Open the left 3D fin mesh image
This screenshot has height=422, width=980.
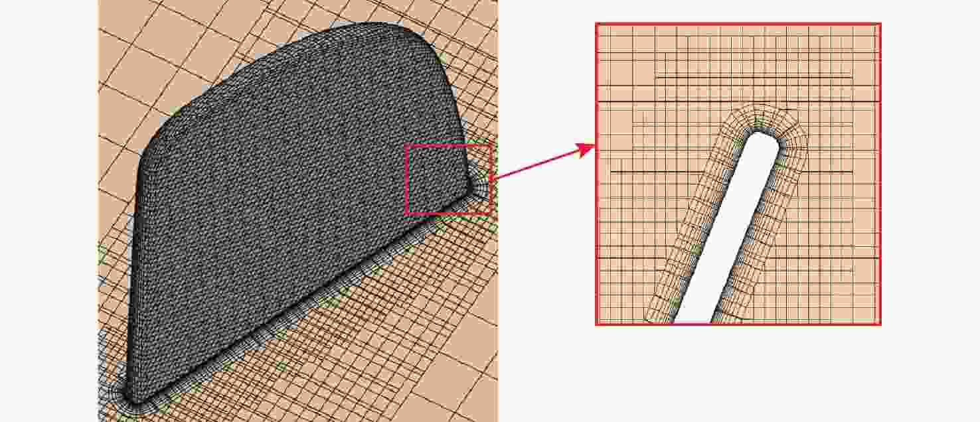pyautogui.click(x=297, y=211)
